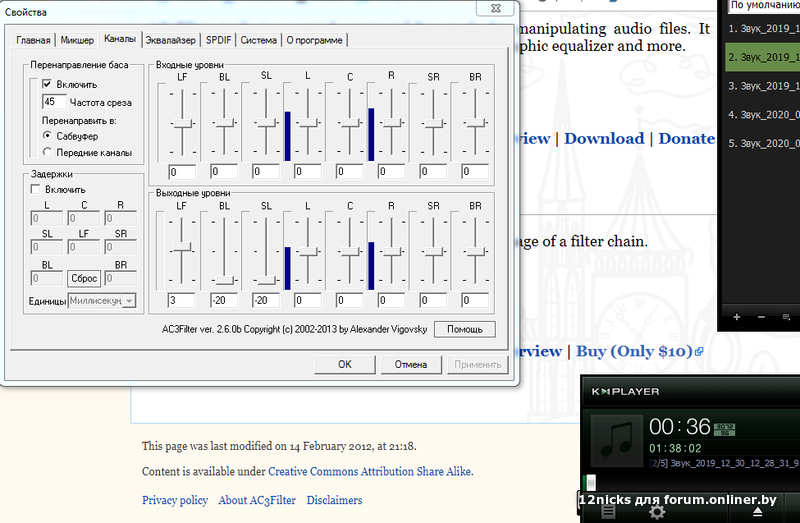Click the OK button

[344, 364]
